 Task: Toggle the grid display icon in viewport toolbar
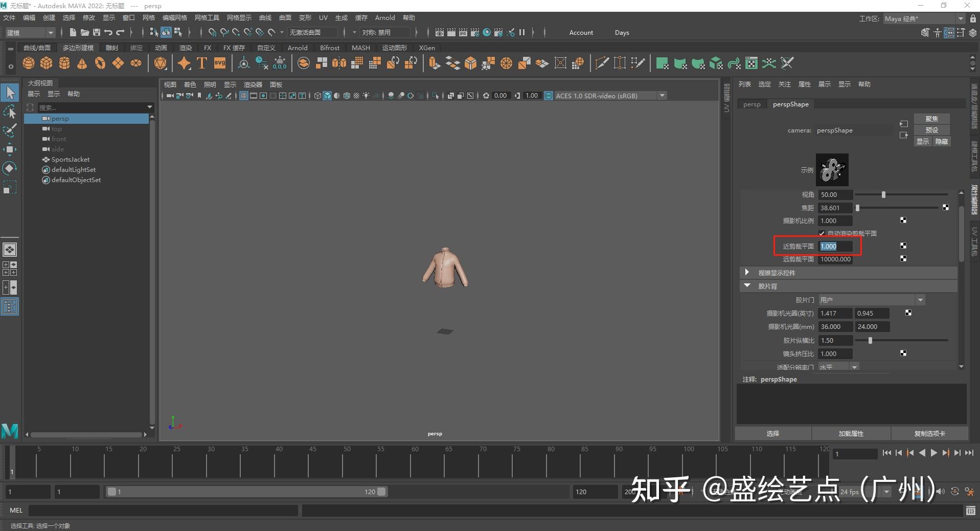244,96
